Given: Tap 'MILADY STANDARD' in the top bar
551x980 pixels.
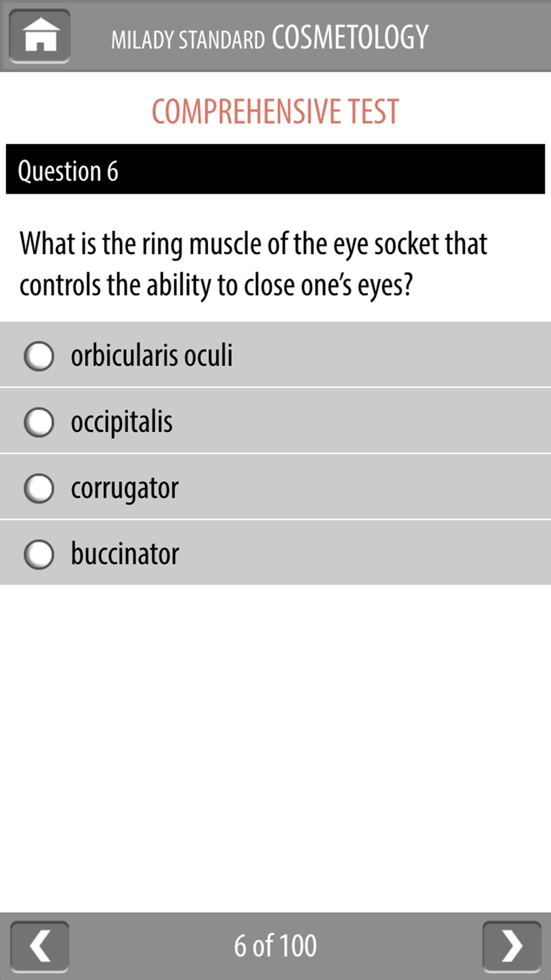Looking at the screenshot, I should click(x=188, y=40).
